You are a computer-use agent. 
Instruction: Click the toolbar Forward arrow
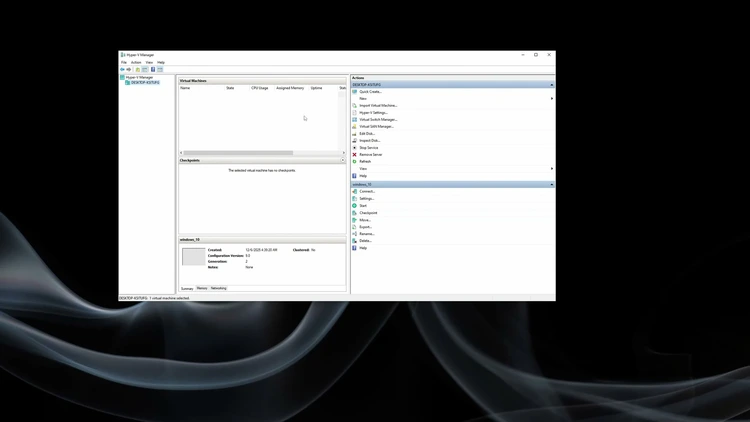pos(129,69)
